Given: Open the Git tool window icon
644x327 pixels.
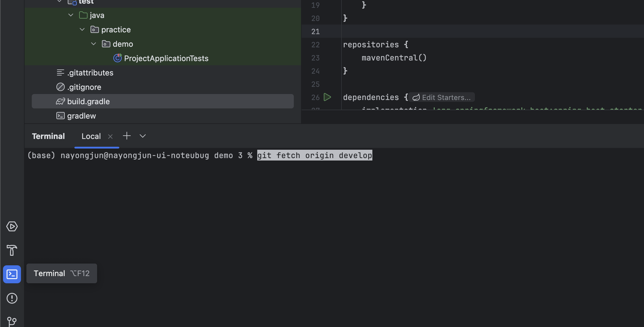Looking at the screenshot, I should coord(12,322).
